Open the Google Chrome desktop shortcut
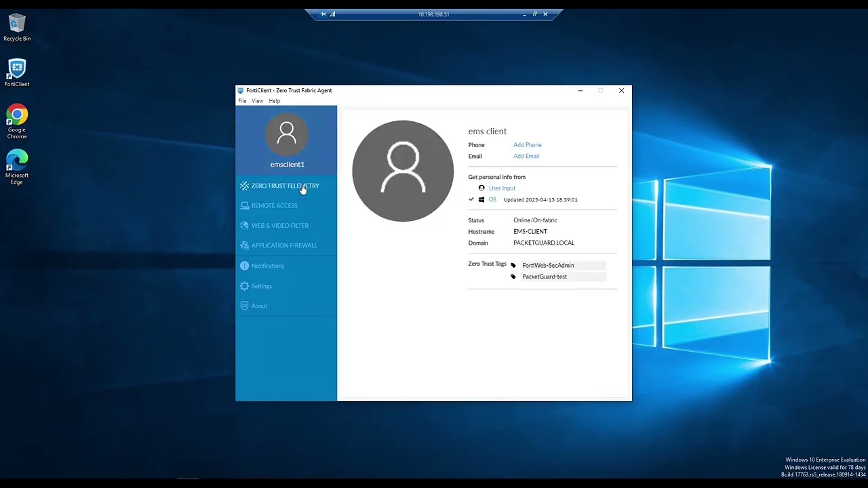The width and height of the screenshot is (868, 488). 17,122
